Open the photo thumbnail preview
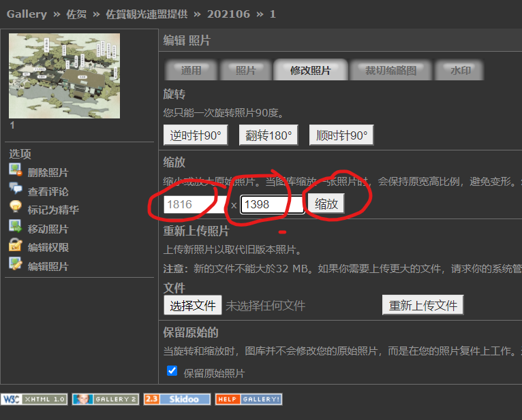 (64, 76)
